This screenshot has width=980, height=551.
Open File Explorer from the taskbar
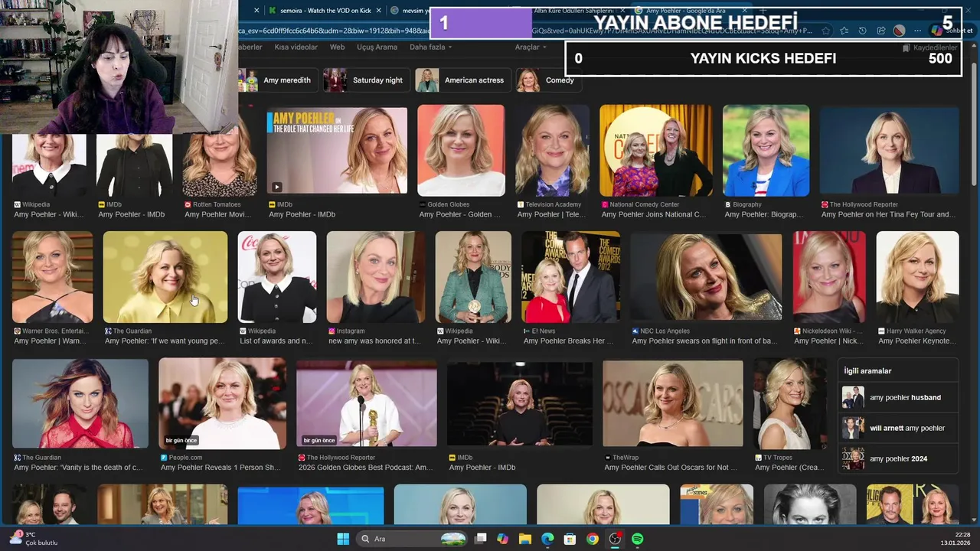pyautogui.click(x=525, y=539)
